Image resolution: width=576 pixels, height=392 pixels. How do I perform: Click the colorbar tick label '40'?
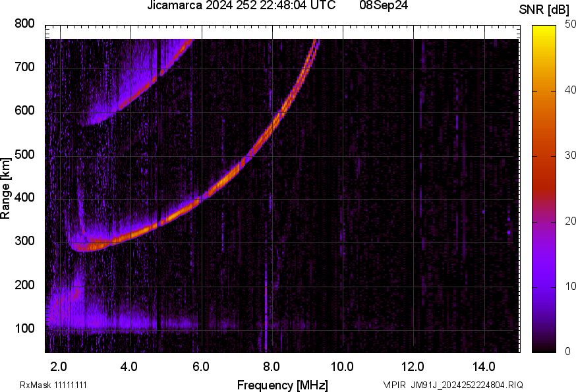coord(570,90)
